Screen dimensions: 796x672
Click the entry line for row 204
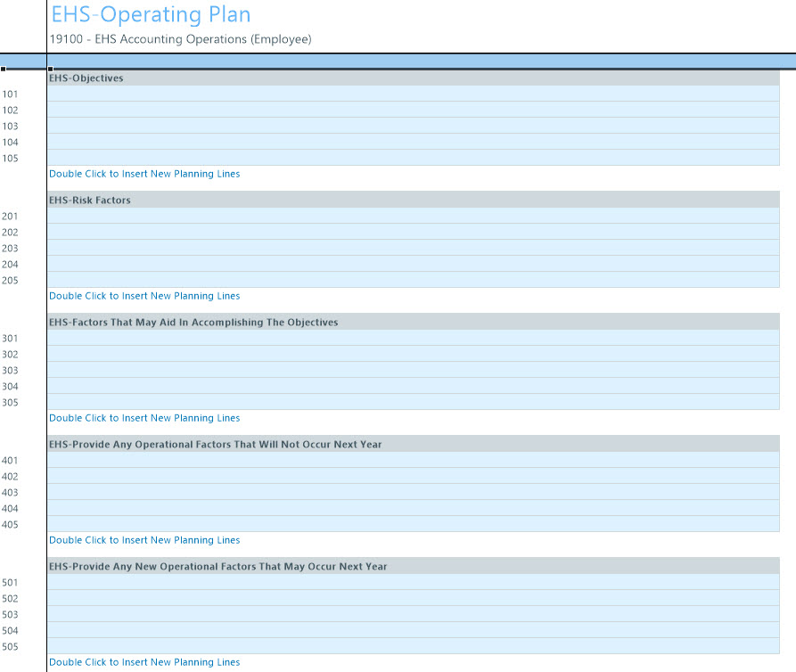coord(414,264)
